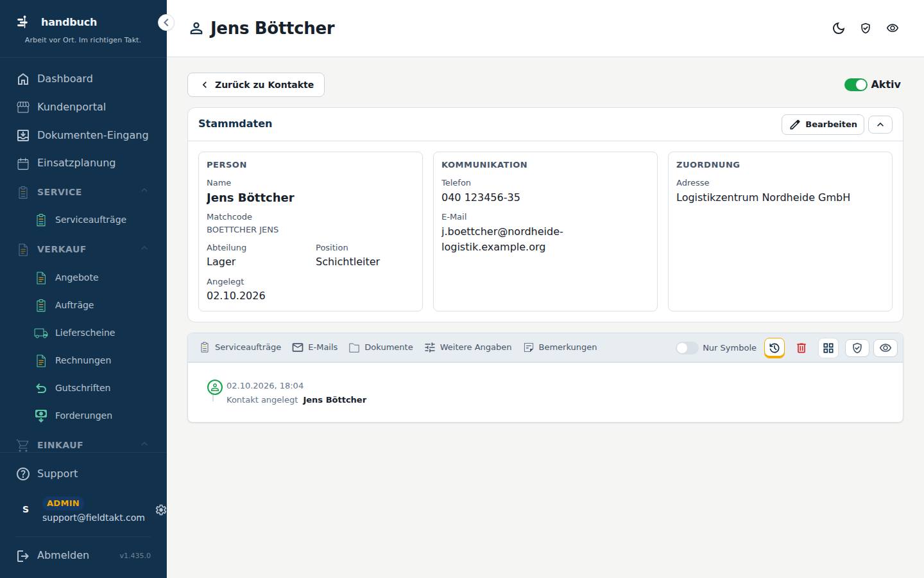Open Lieferscheine in sidebar
The height and width of the screenshot is (578, 924).
(x=83, y=333)
